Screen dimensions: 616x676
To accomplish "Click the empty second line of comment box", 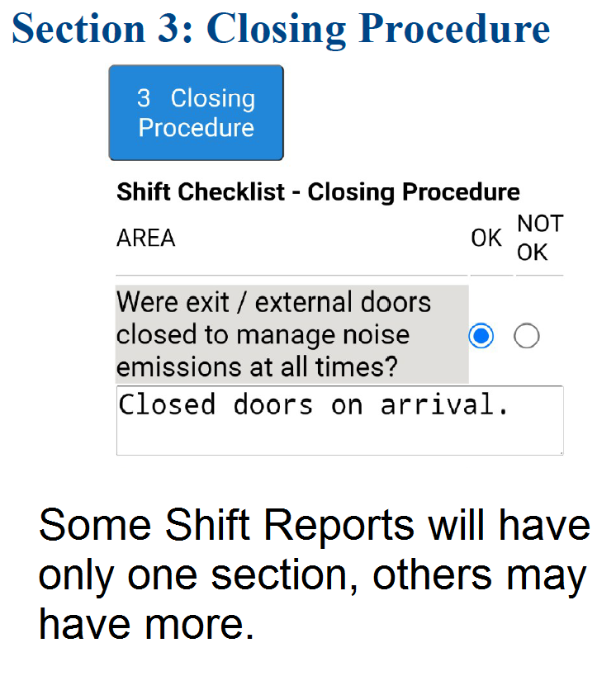I will tap(339, 437).
